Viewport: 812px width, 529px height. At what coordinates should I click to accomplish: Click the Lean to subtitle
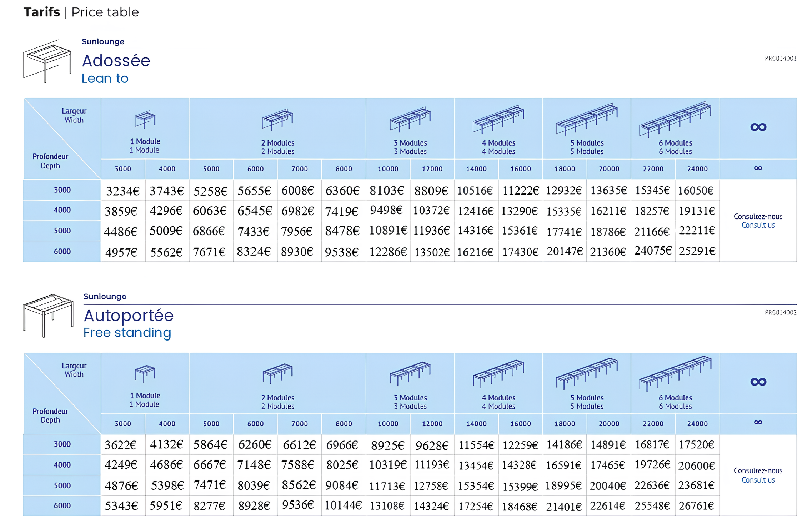tap(105, 79)
